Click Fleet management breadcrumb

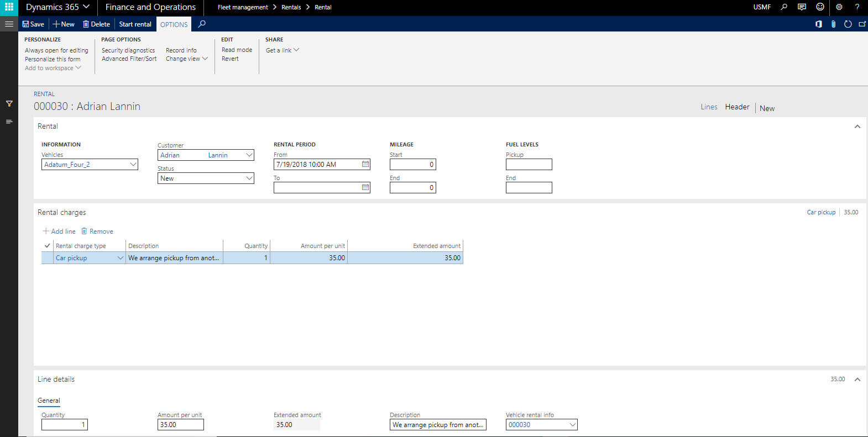click(x=243, y=7)
